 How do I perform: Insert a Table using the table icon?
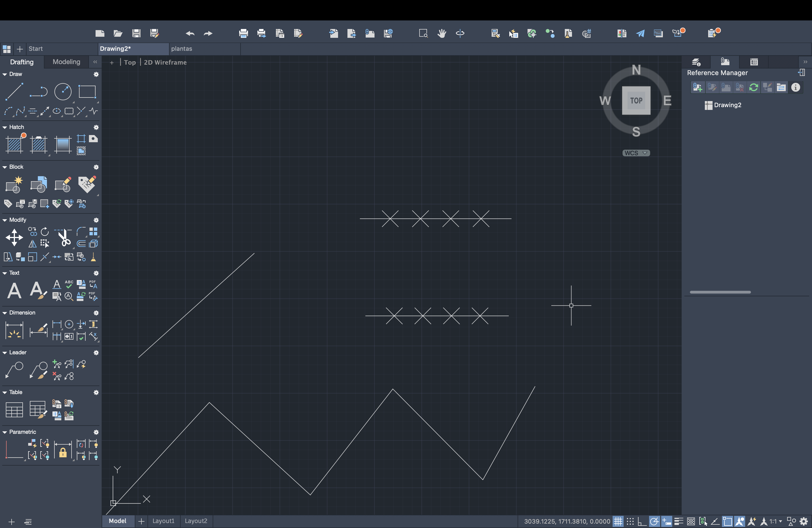(x=14, y=410)
